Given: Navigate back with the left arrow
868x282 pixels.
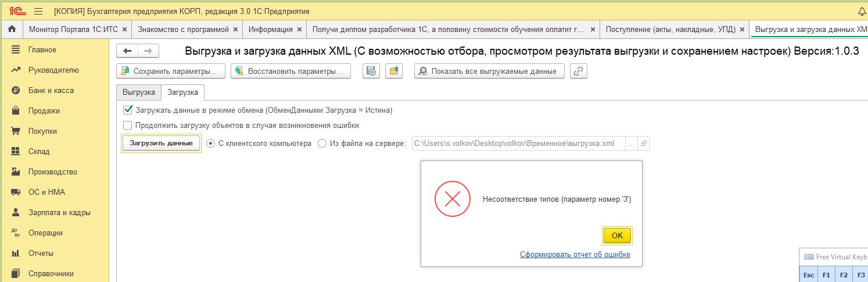Looking at the screenshot, I should 127,51.
